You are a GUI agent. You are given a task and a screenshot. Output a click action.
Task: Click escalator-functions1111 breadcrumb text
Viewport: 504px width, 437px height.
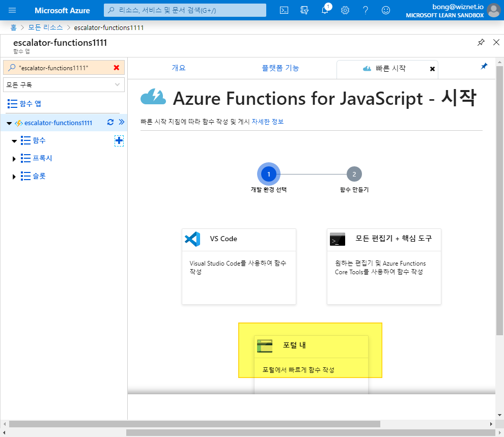108,27
